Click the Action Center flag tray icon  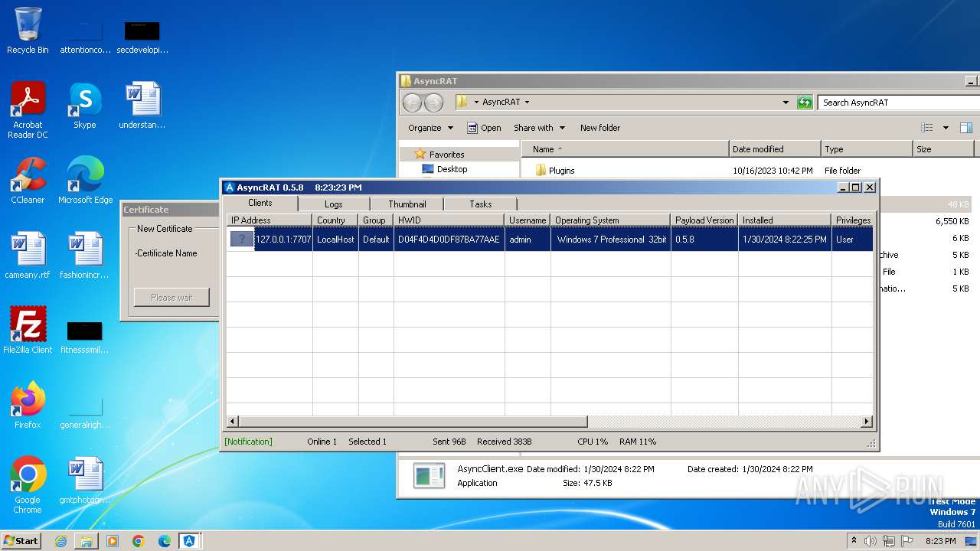point(907,541)
